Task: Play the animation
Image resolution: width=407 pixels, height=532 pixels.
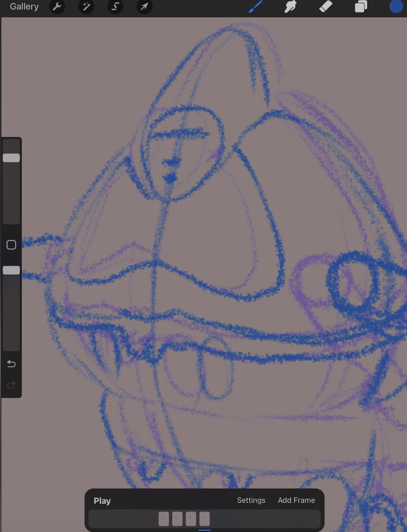Action: 102,501
